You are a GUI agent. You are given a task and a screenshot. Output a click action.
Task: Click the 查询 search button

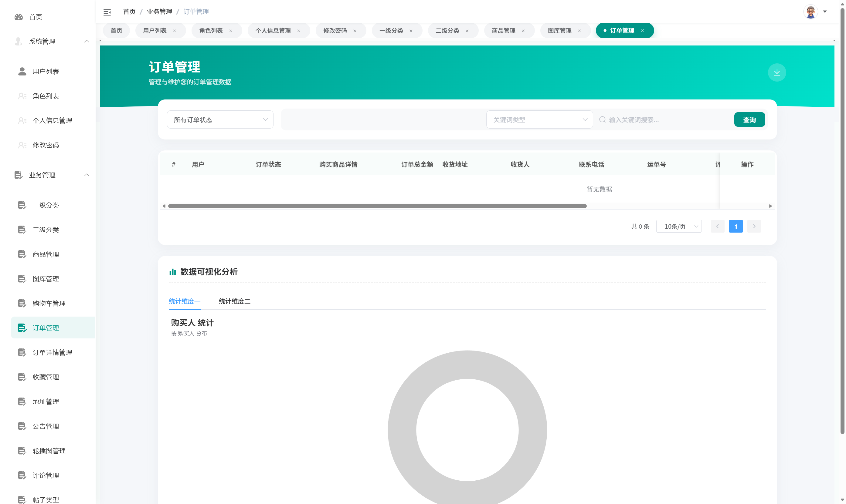point(749,119)
